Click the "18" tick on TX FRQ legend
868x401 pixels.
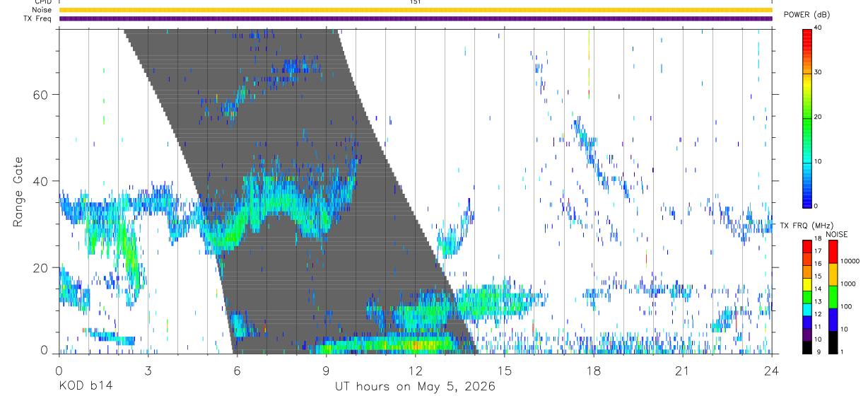[818, 238]
